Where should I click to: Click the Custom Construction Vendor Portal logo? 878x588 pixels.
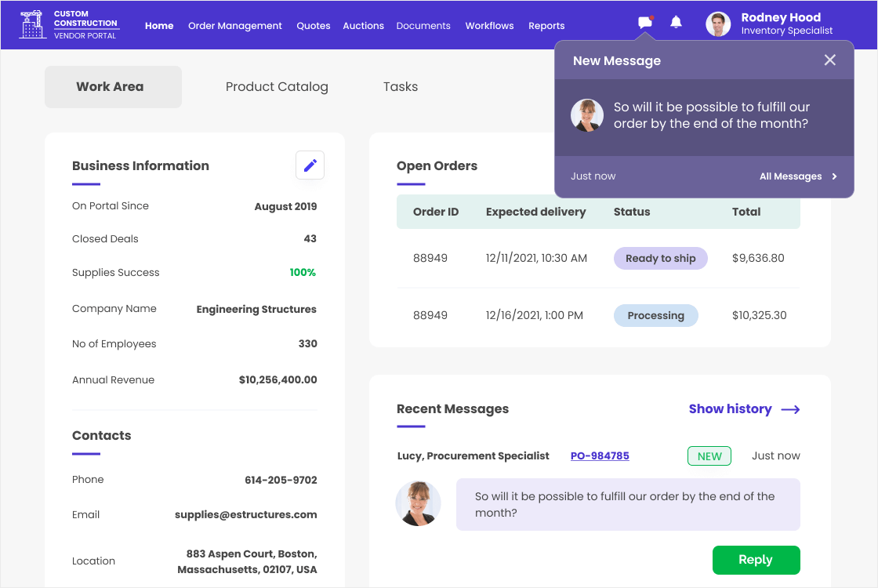[x=68, y=24]
